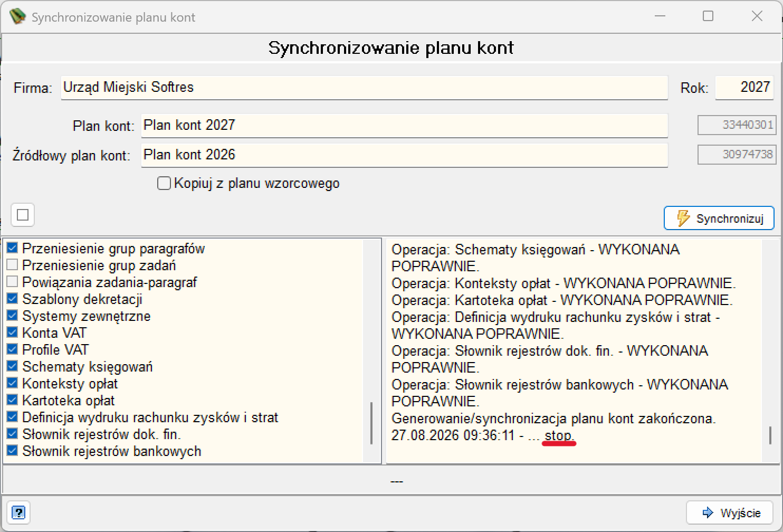
Task: Click the Plan kont 2027 field
Action: (x=404, y=125)
